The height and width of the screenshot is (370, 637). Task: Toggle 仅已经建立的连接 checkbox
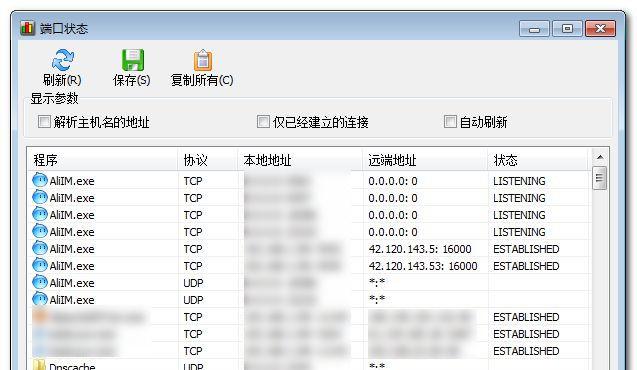[263, 121]
